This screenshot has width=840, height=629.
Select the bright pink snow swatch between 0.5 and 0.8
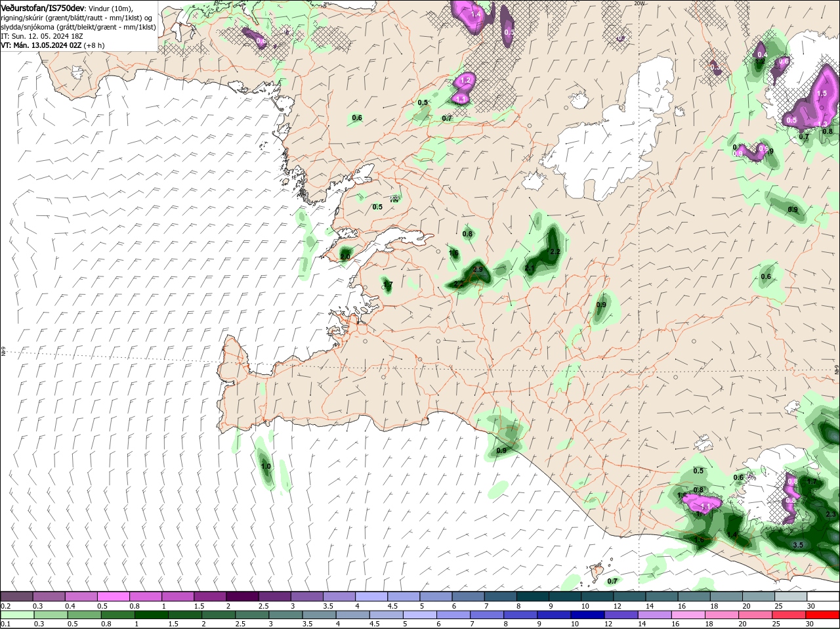[114, 596]
